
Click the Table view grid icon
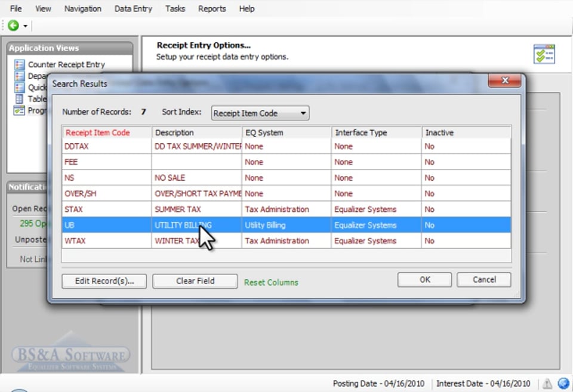(19, 98)
